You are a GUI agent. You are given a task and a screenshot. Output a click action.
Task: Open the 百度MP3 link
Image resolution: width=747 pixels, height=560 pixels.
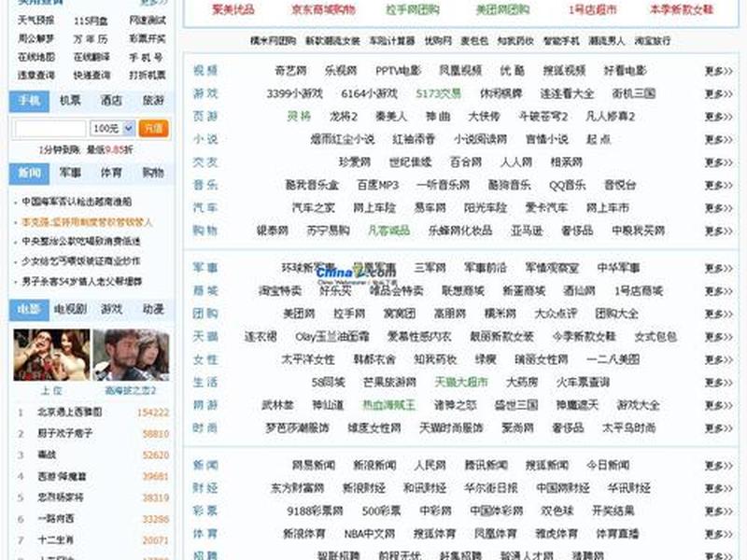tap(378, 185)
